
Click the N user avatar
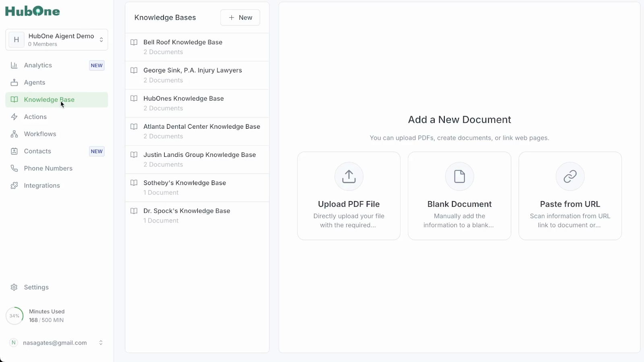point(14,343)
